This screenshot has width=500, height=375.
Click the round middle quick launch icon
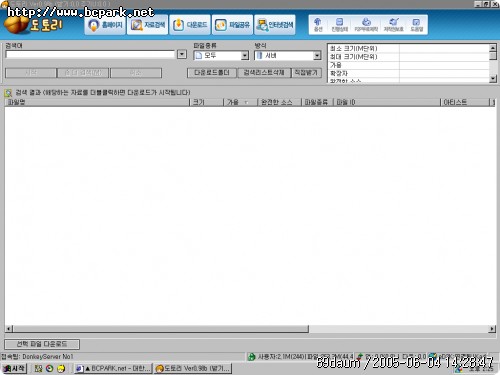50,369
